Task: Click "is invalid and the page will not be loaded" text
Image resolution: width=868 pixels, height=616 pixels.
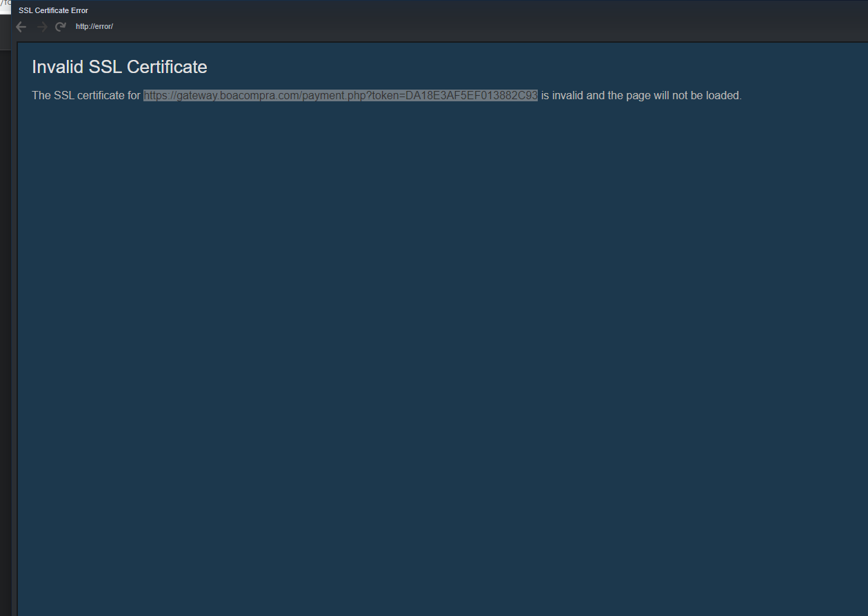Action: coord(641,96)
